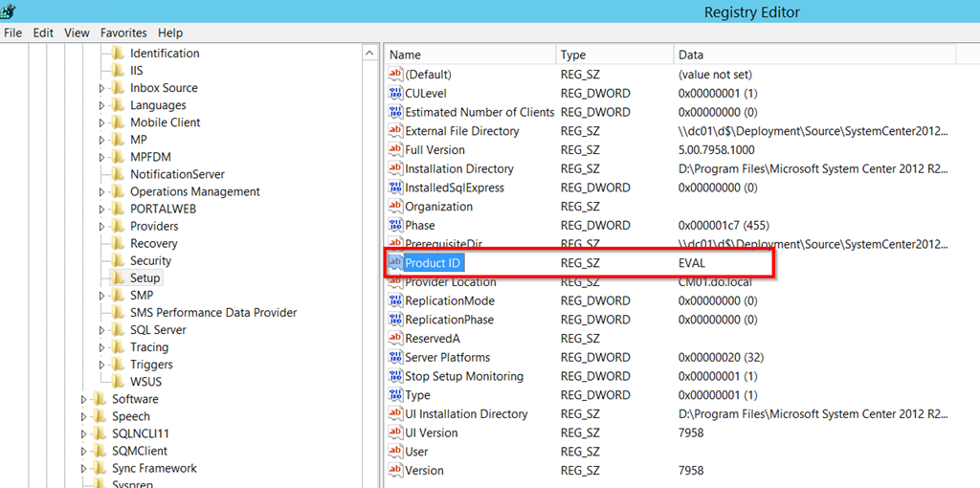
Task: Click the DWORD icon of InstalledSqlExpress
Action: tap(395, 188)
